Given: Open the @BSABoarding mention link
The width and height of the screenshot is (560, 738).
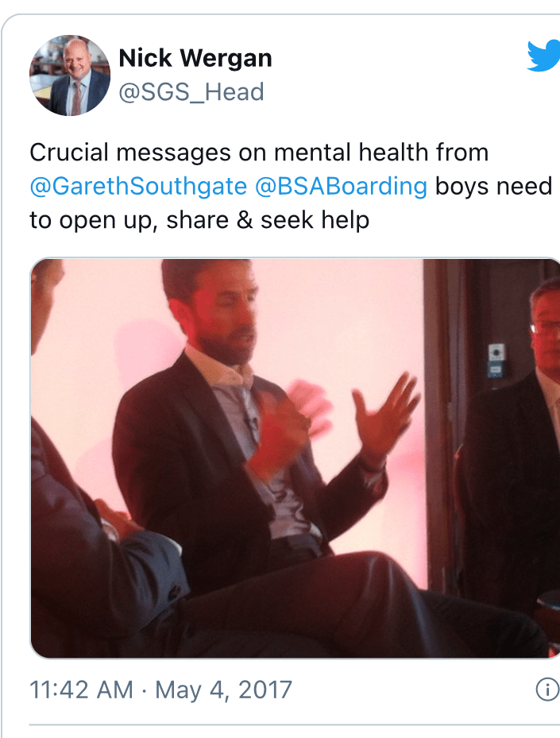Looking at the screenshot, I should pos(342,187).
